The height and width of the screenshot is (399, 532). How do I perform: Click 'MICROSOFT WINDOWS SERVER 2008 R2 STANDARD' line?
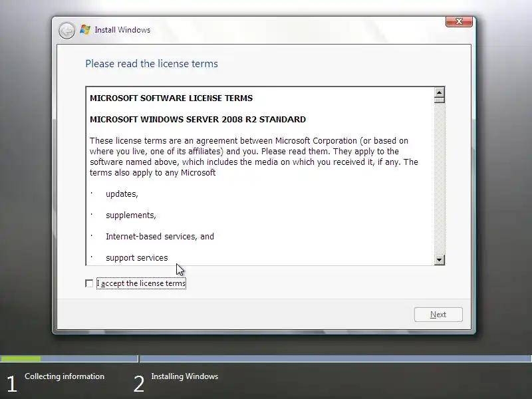coord(198,120)
